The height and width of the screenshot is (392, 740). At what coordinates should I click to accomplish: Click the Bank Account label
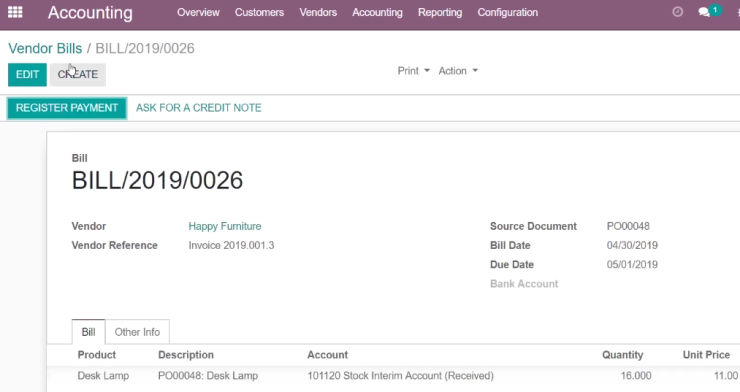pos(524,284)
